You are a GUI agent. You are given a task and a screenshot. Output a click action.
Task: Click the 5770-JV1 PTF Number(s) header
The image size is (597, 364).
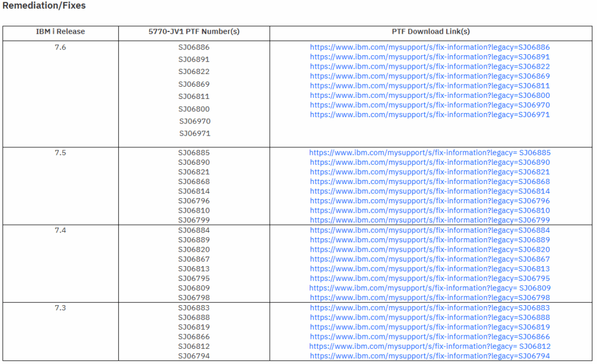pyautogui.click(x=194, y=32)
